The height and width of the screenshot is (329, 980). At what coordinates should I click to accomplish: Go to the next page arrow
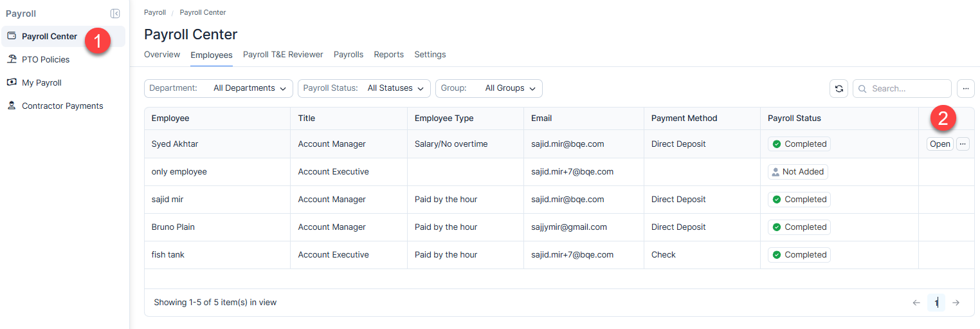coord(956,303)
